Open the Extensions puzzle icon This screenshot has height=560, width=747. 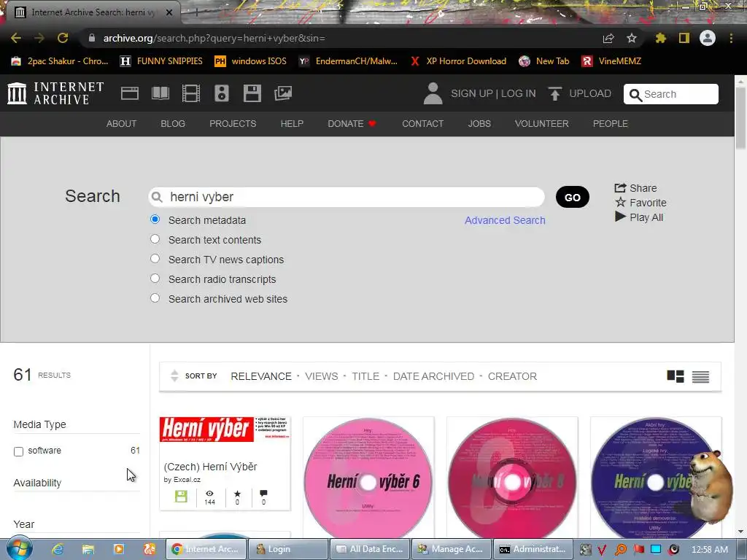click(660, 38)
